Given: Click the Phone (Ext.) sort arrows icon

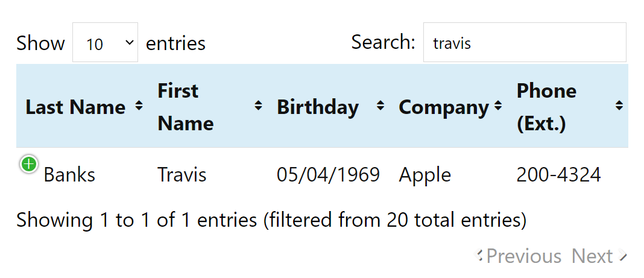Looking at the screenshot, I should pyautogui.click(x=619, y=106).
